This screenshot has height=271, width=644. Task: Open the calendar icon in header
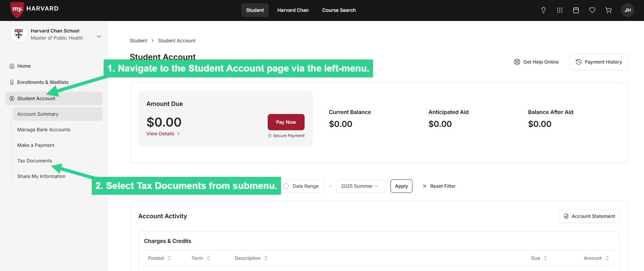[576, 10]
